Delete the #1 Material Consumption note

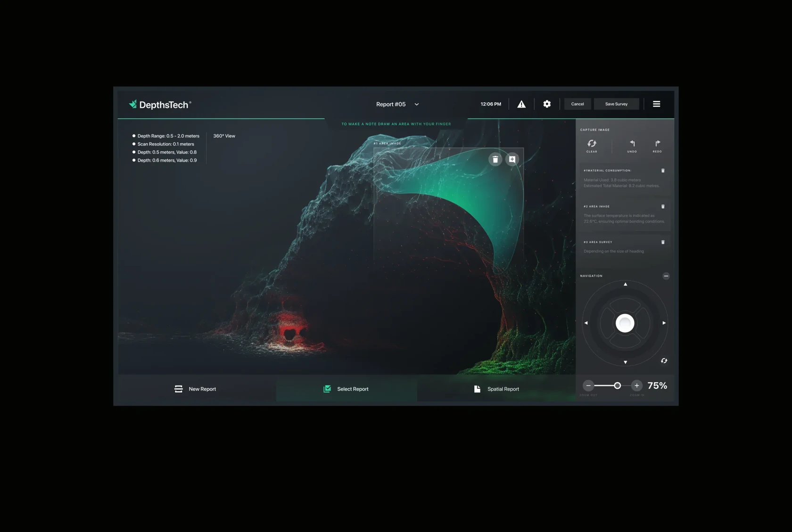[663, 171]
